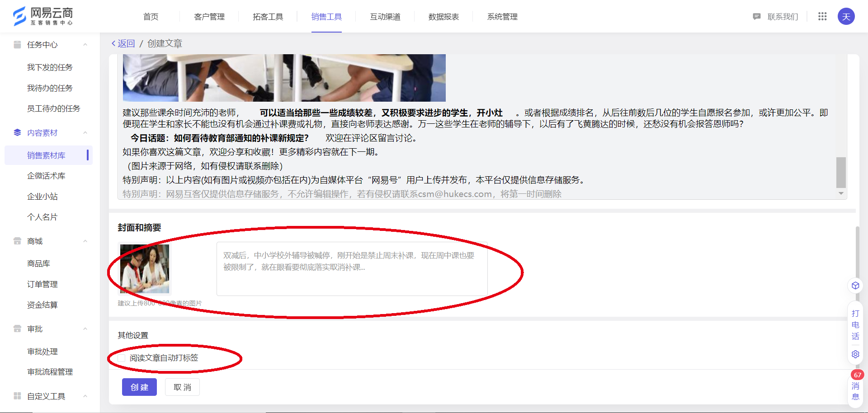
Task: Open 员工待办的任务 in sidebar
Action: coord(53,108)
